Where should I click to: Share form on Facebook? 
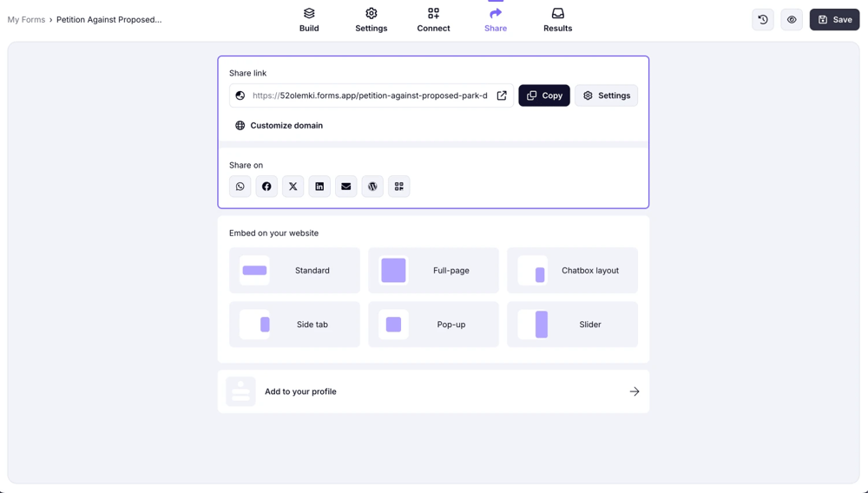[266, 187]
